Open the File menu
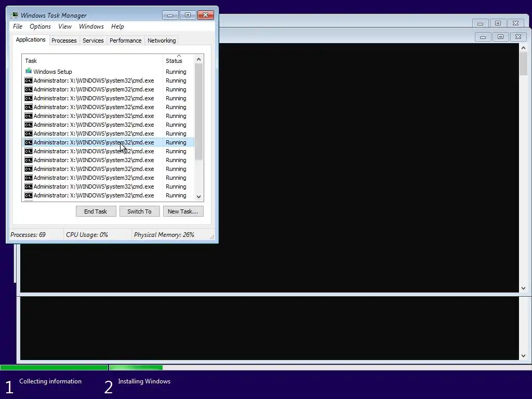 (x=18, y=26)
